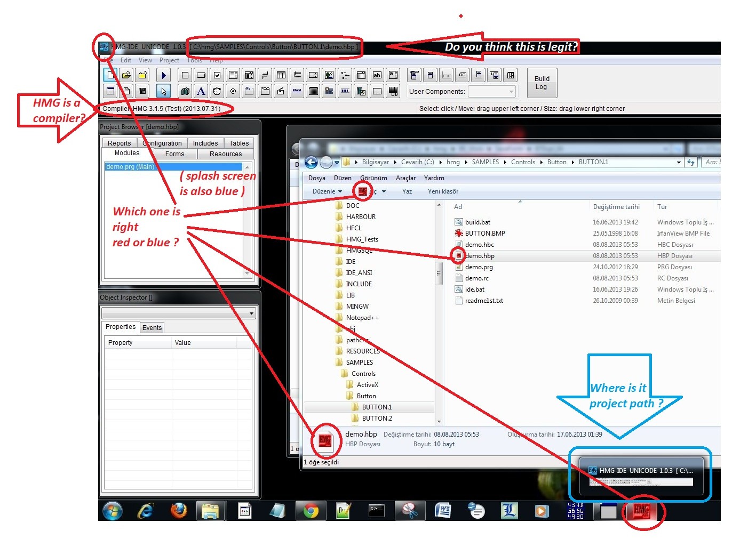
Task: Click the Open Project folder icon in HMG-IDE
Action: pyautogui.click(x=126, y=75)
